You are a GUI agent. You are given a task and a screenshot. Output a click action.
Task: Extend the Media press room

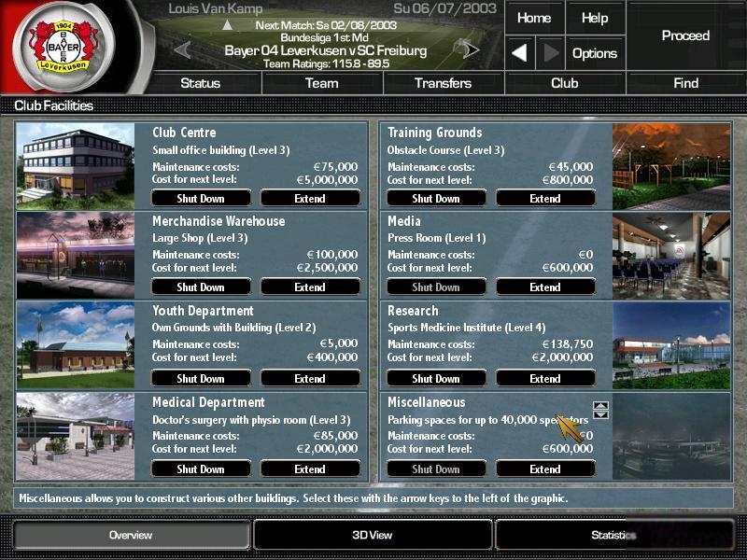tap(545, 287)
